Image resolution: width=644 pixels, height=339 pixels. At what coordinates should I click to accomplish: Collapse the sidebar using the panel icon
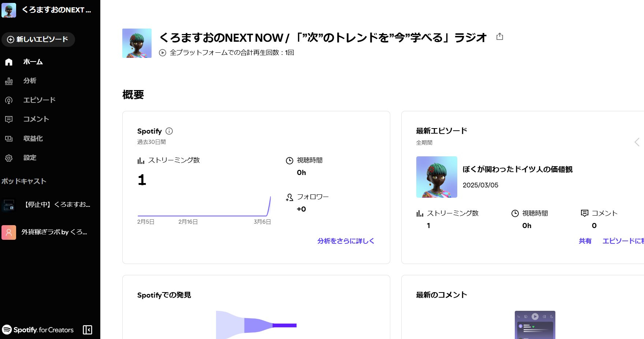tap(88, 330)
